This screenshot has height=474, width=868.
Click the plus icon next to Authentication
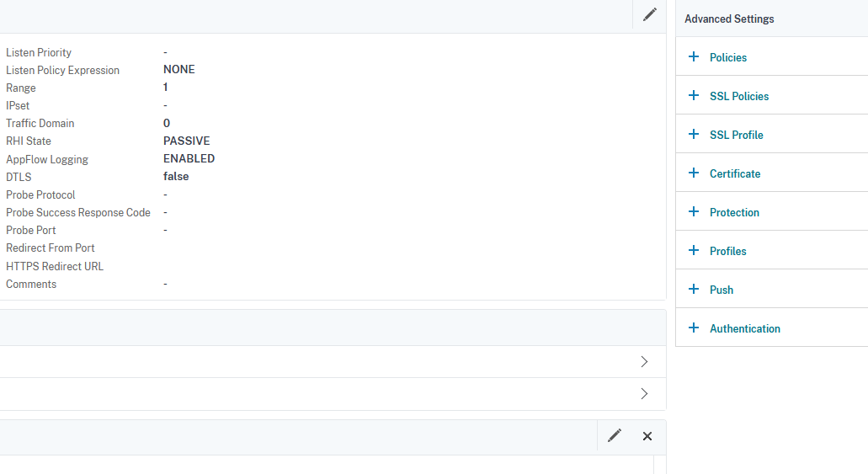point(694,328)
